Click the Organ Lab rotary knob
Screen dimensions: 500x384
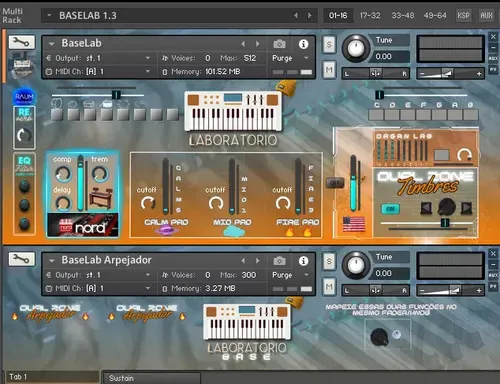(x=464, y=155)
